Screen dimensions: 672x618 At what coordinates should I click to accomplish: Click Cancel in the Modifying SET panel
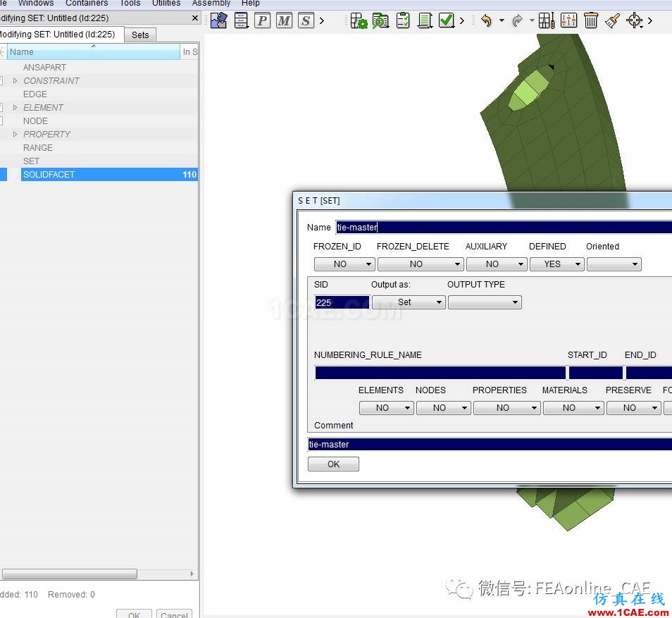coord(174,614)
